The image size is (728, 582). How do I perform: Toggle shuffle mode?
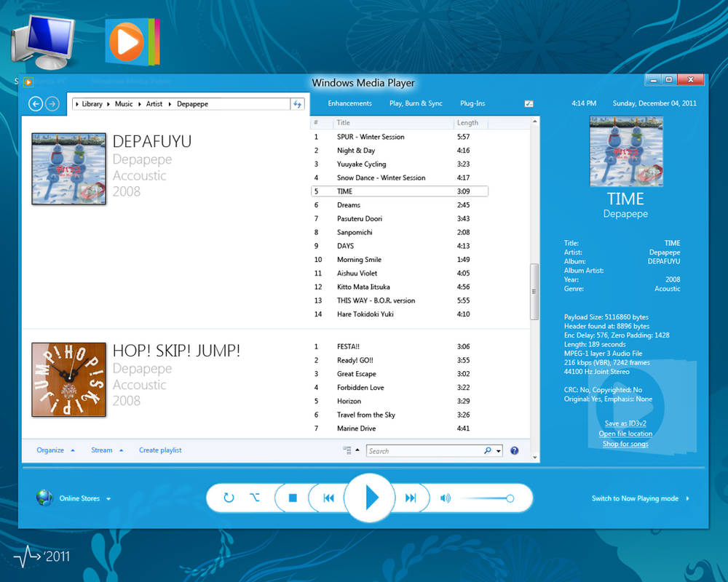pos(255,498)
